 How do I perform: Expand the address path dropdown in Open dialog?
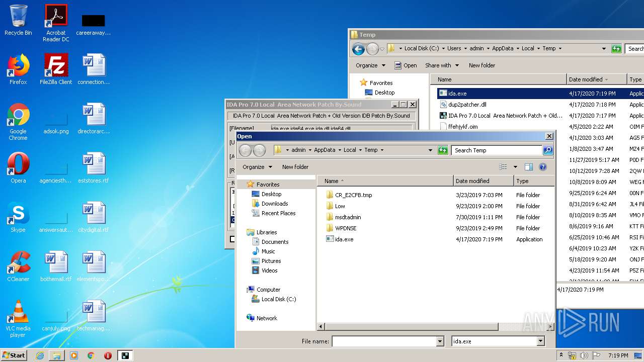[430, 150]
